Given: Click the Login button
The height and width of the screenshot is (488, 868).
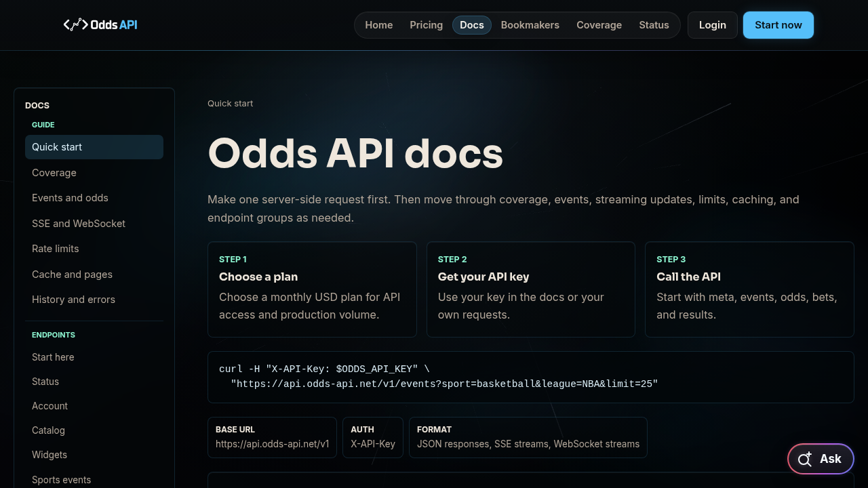Looking at the screenshot, I should 713,25.
